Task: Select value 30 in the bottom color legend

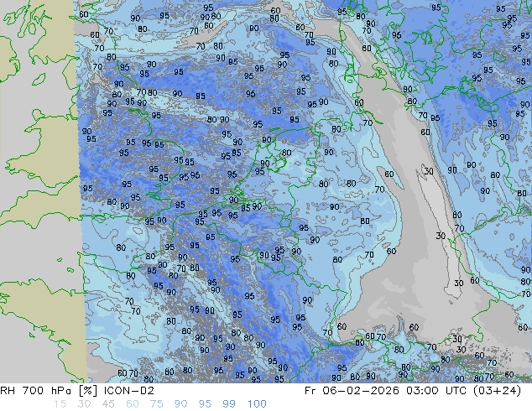Action: (84, 404)
